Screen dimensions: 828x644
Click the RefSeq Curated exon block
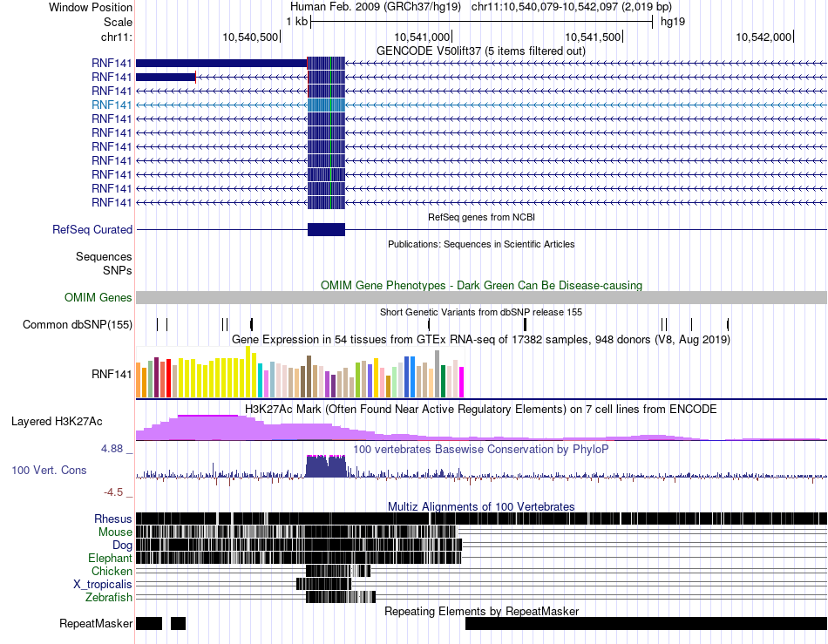tap(326, 229)
